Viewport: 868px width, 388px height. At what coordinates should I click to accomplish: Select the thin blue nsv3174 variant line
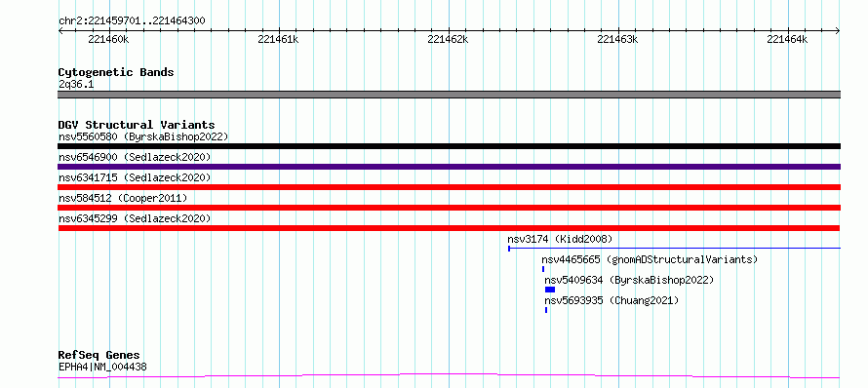coord(674,249)
